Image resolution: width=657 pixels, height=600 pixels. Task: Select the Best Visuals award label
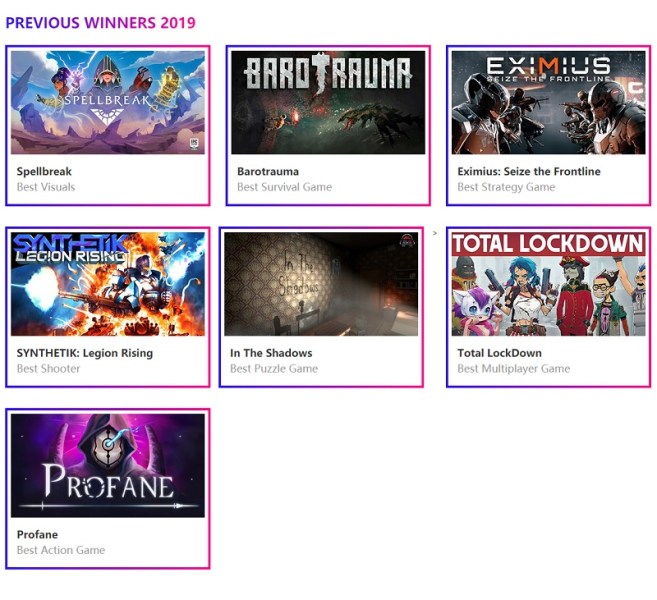pos(46,187)
